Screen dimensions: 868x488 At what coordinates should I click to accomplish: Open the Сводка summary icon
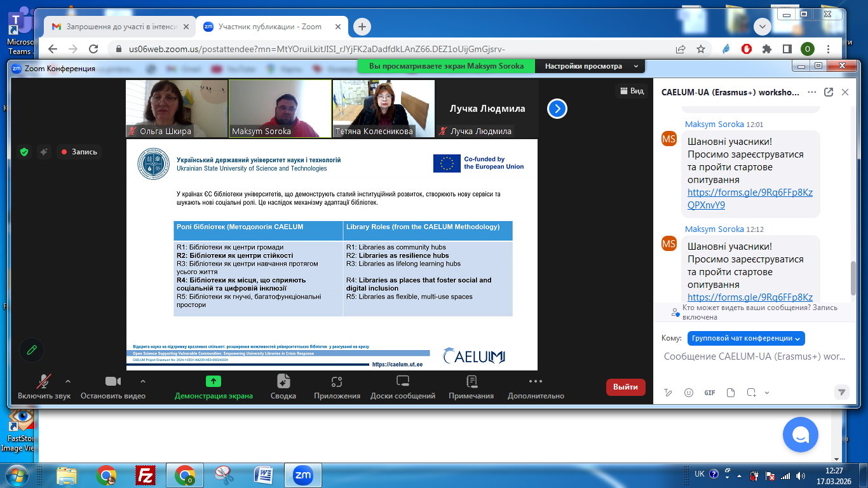[283, 382]
